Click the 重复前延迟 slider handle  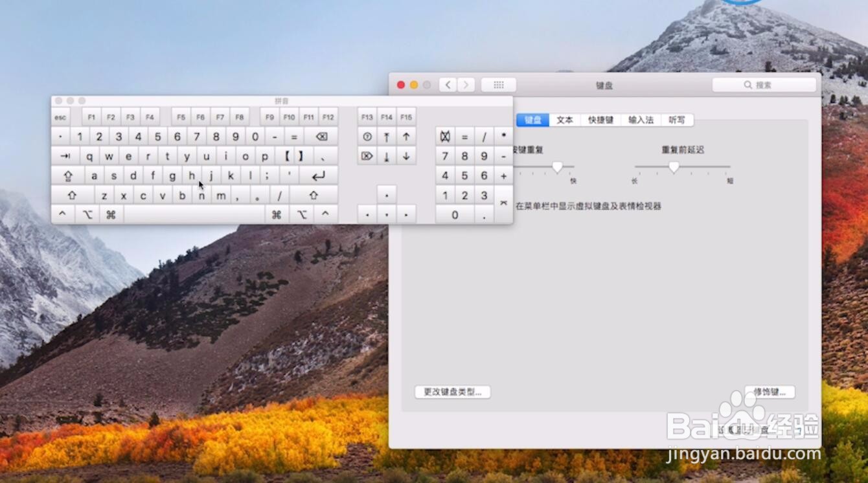tap(674, 167)
